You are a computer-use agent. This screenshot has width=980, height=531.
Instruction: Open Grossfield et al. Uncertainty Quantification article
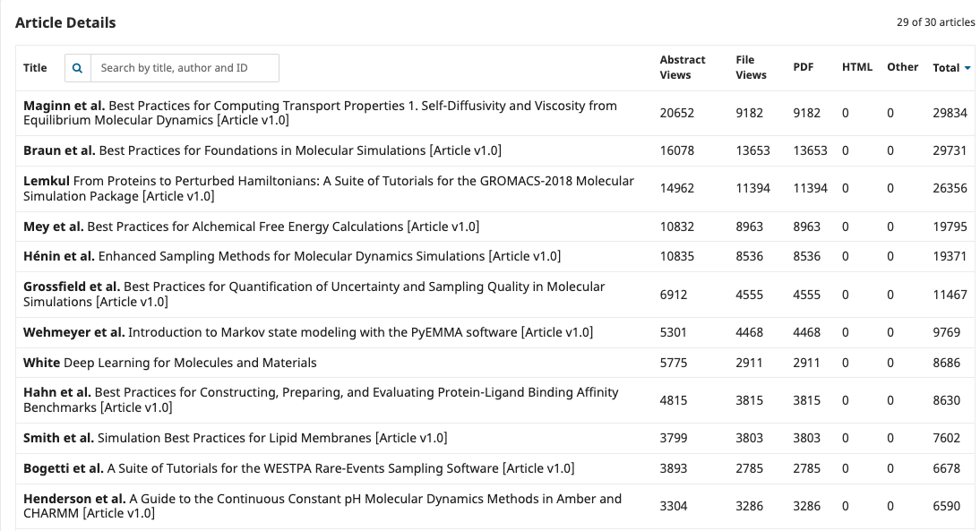click(x=314, y=294)
